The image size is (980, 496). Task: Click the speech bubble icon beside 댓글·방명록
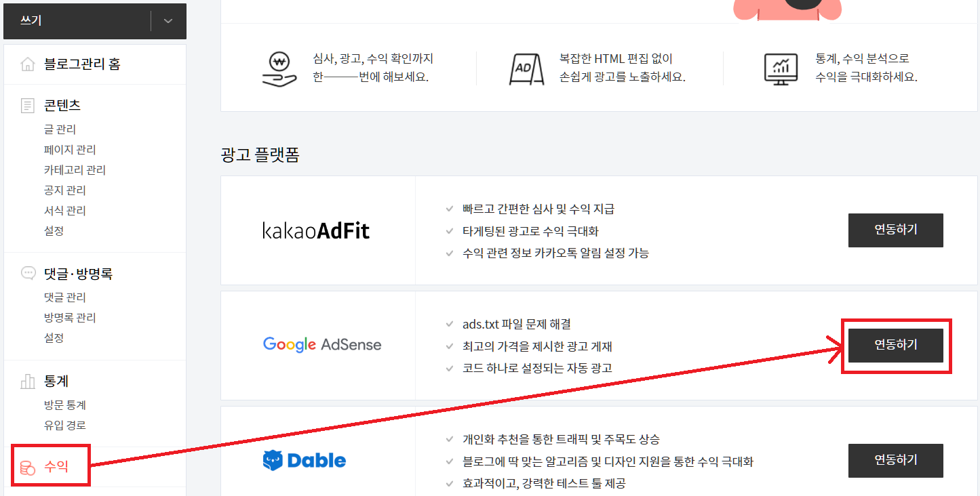coord(27,273)
